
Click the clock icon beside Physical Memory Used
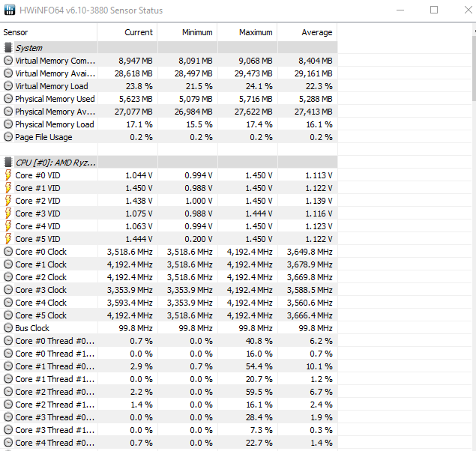tap(8, 99)
